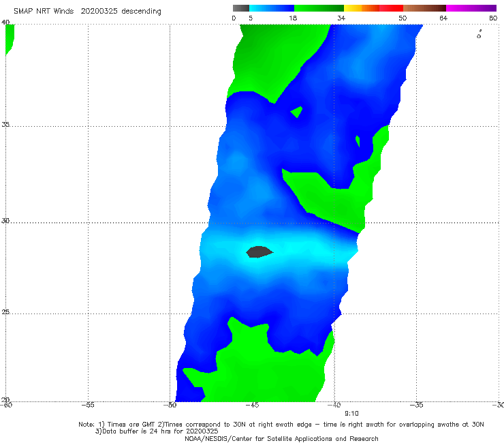The height and width of the screenshot is (443, 504).
Task: Click the note line about GMT times
Action: coord(281,425)
